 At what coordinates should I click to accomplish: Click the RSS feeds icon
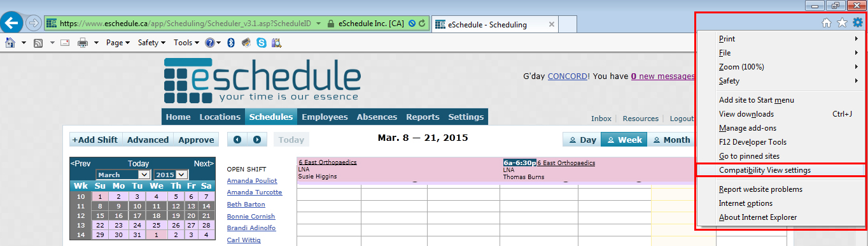click(38, 43)
